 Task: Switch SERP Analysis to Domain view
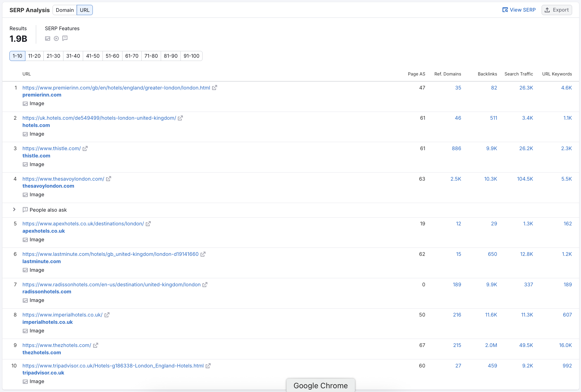(65, 10)
